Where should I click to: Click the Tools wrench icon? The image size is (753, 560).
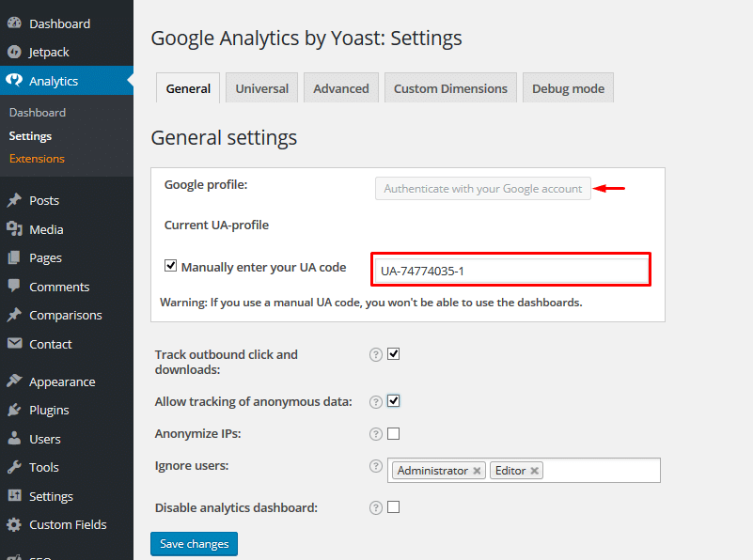14,467
